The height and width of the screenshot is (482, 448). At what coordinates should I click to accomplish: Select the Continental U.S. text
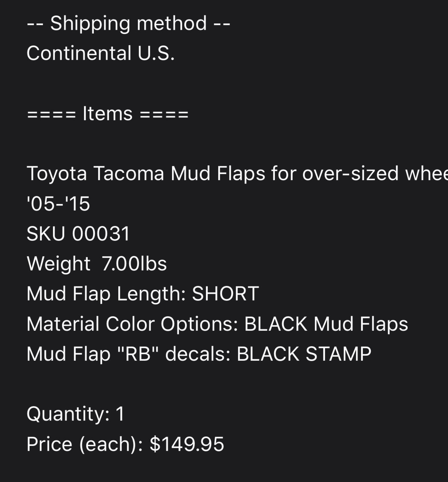point(101,53)
